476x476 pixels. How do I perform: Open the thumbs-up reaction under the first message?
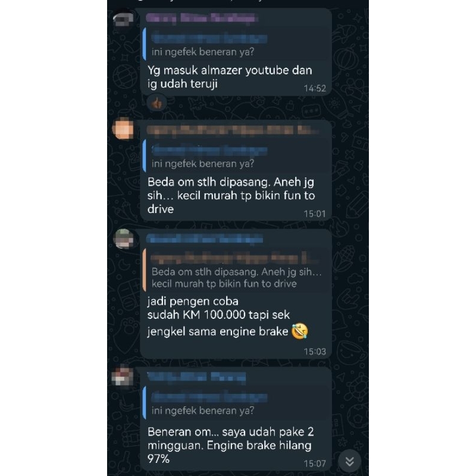tap(156, 104)
